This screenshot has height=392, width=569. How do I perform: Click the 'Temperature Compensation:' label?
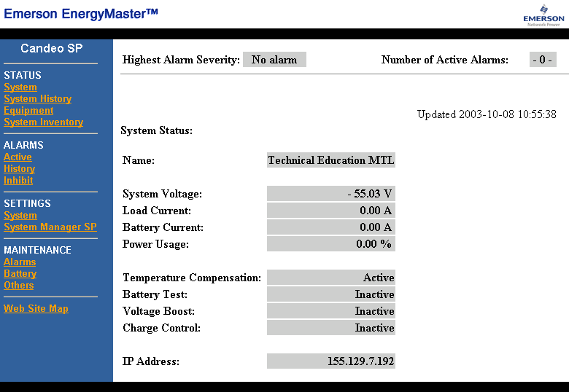pyautogui.click(x=192, y=278)
